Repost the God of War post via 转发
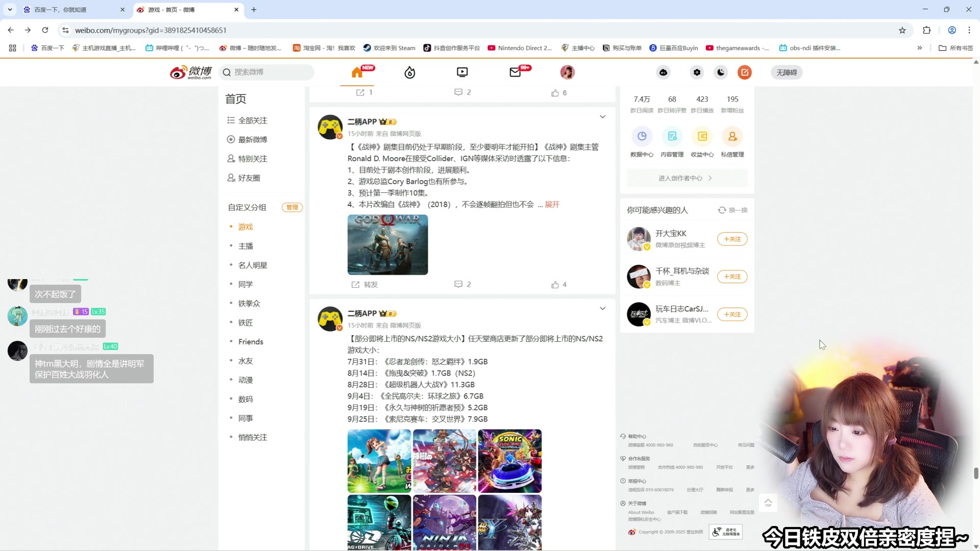The image size is (980, 551). (x=364, y=285)
